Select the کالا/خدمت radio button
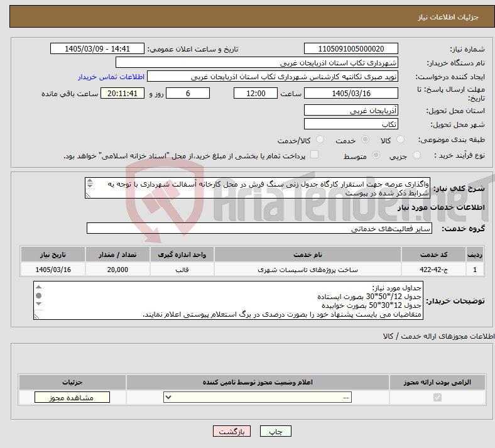The image size is (495, 448). tap(320, 139)
